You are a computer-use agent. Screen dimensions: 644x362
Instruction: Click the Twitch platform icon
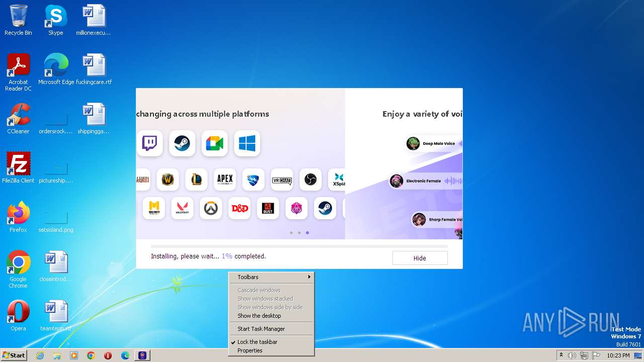point(149,143)
